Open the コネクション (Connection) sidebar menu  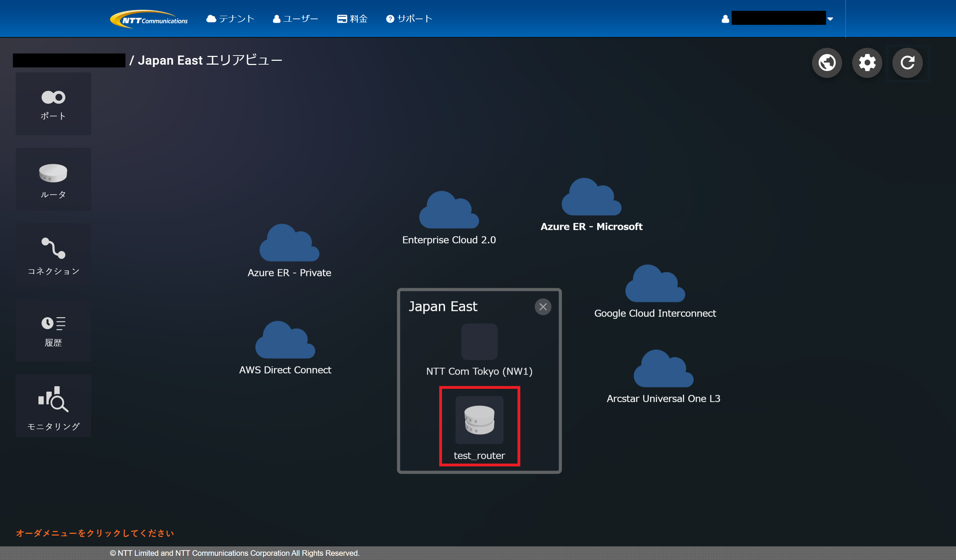[x=53, y=255]
